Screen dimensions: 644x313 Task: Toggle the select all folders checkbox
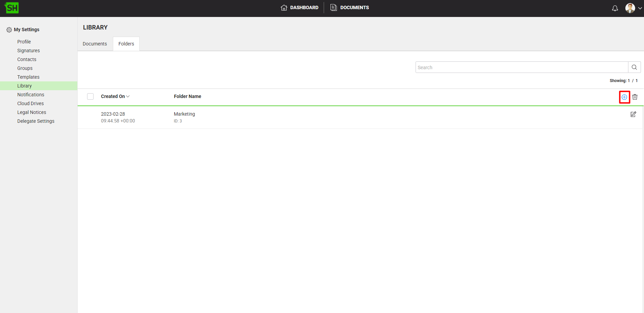[x=90, y=97]
